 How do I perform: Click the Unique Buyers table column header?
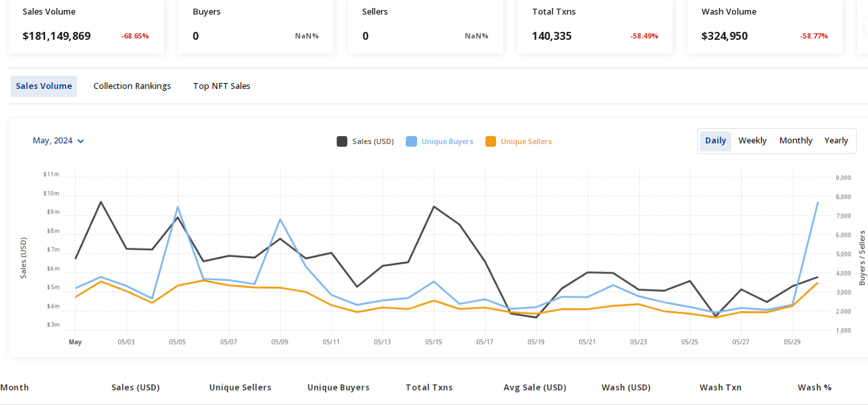(x=339, y=388)
